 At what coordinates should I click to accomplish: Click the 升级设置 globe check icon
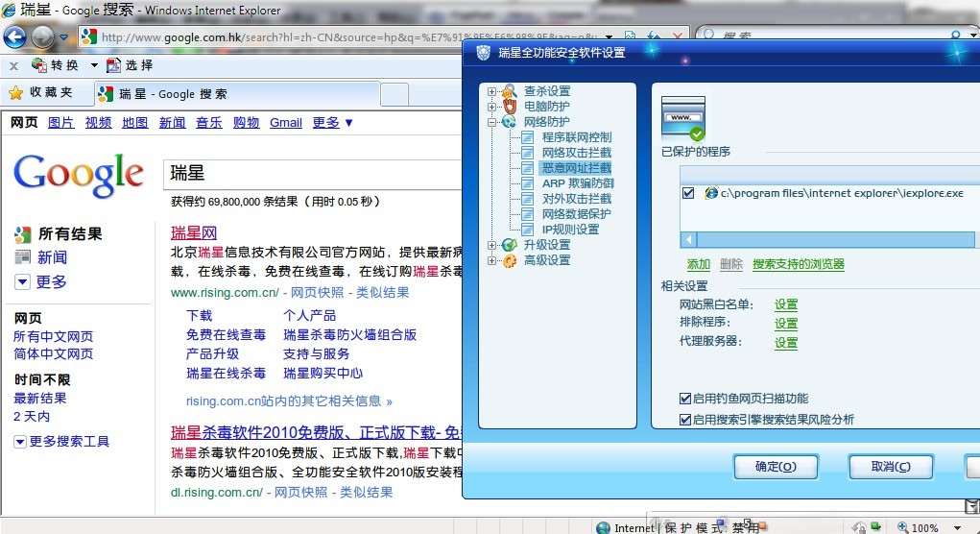pos(510,245)
